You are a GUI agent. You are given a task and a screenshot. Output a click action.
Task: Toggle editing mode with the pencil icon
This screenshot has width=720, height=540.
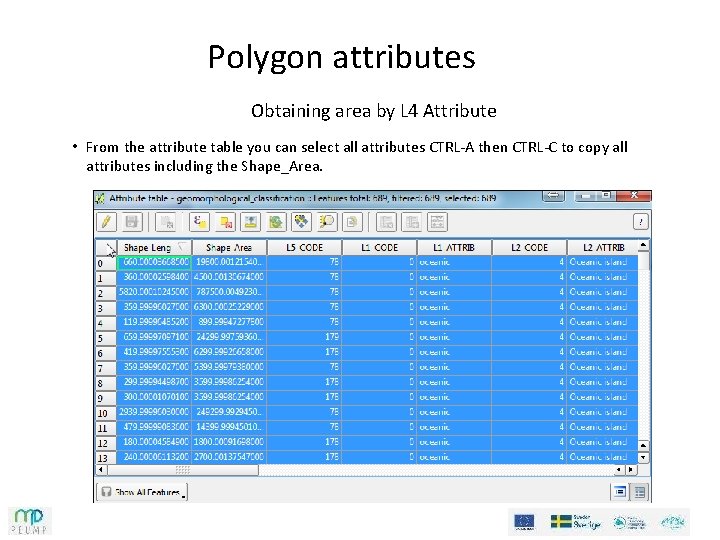click(x=106, y=222)
